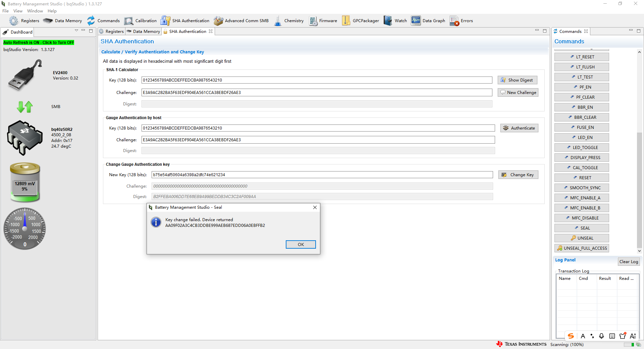Open the Watch tool icon
Screen dimensions: 644x349
pos(388,21)
